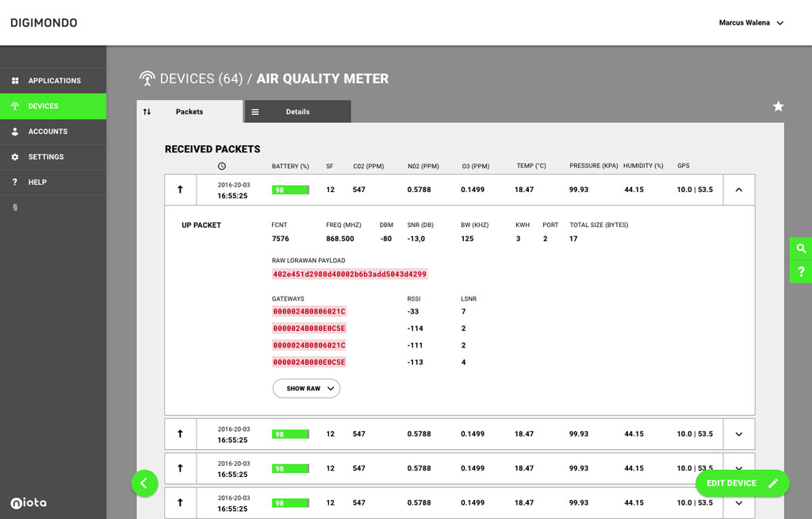Click gateway 0000024B080E0C5E with RSSI -114

tap(309, 329)
